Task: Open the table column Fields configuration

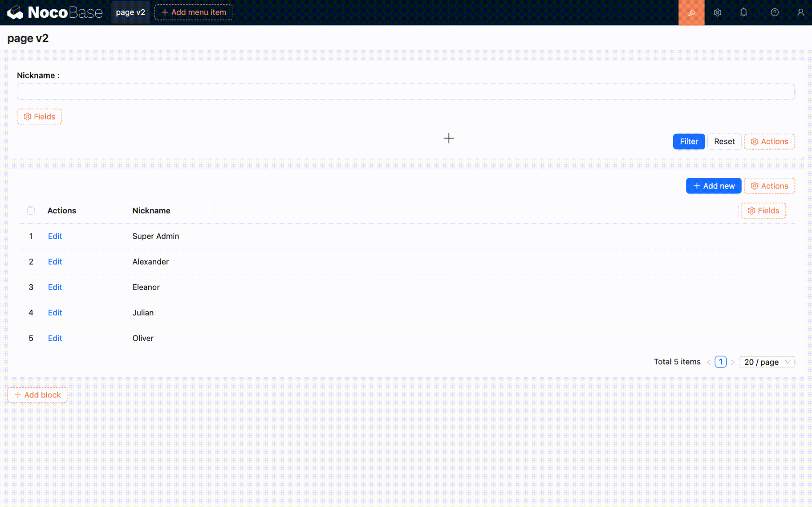Action: pyautogui.click(x=763, y=211)
